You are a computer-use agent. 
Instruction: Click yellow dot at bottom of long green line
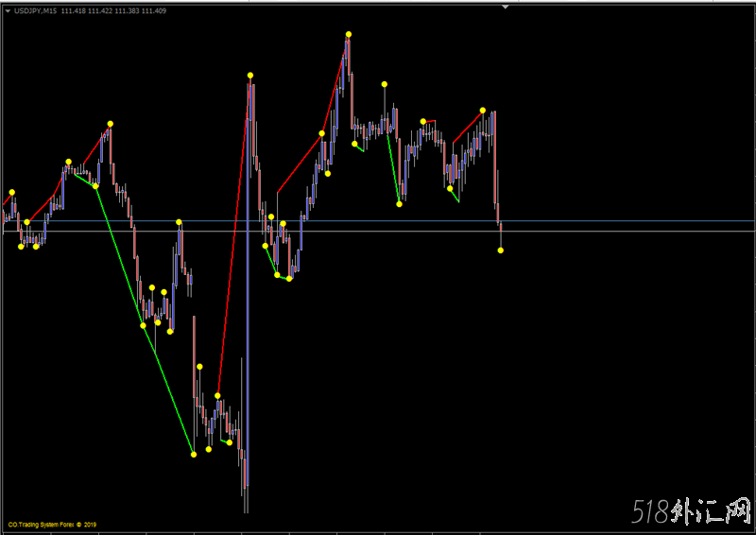tap(194, 455)
